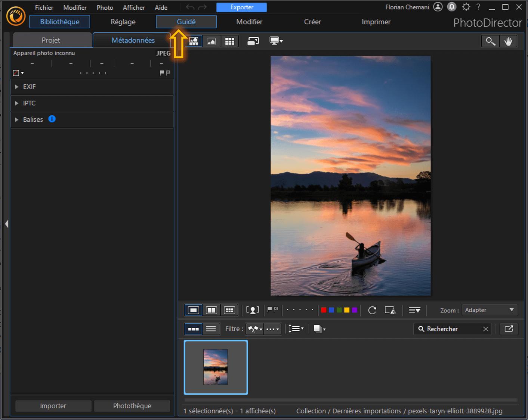Switch to thumbnail grid viewer mode
This screenshot has height=420, width=528.
click(229, 41)
